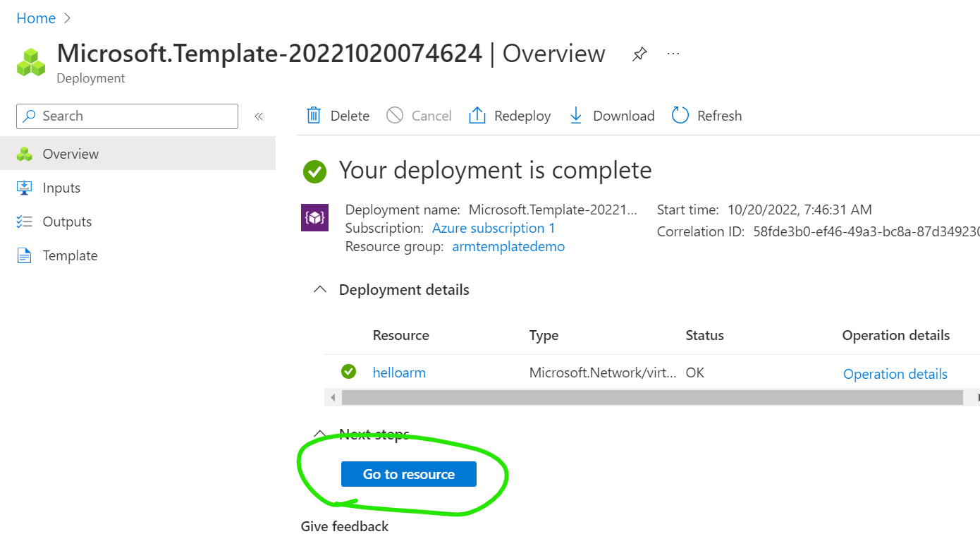980x534 pixels.
Task: Open the Home breadcrumb link
Action: [36, 18]
